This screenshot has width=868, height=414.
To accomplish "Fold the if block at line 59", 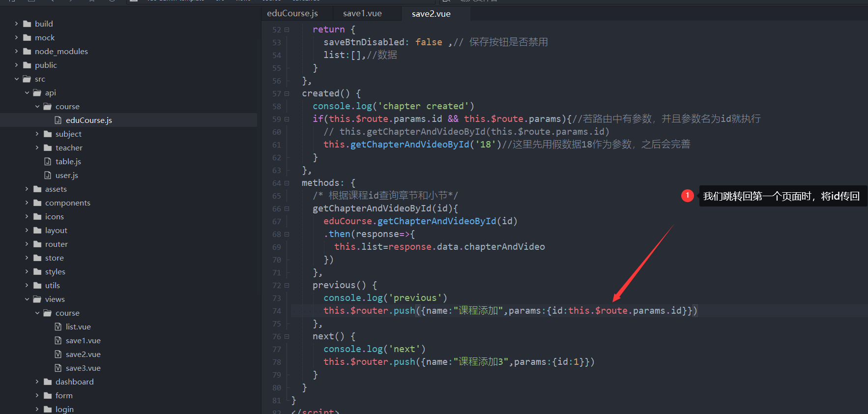I will (x=287, y=119).
